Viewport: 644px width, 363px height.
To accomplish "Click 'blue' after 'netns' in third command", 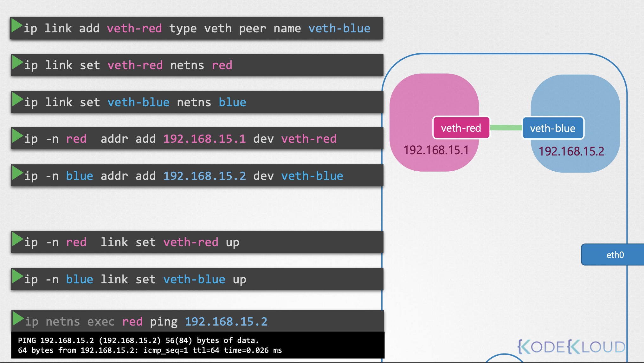I will click(x=232, y=102).
